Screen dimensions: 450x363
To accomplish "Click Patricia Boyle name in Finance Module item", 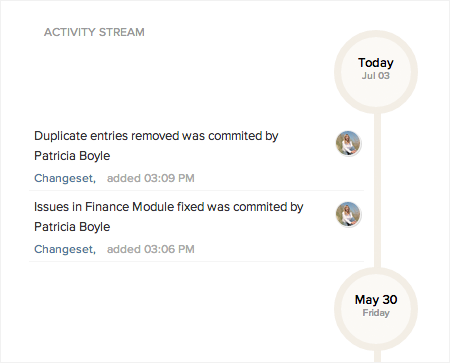I will (72, 227).
